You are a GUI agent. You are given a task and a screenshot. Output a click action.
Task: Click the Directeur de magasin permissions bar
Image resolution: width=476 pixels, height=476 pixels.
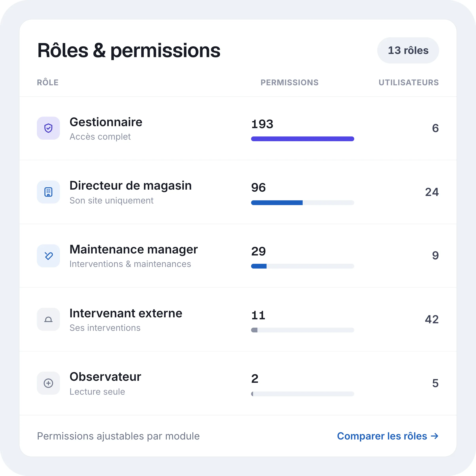pyautogui.click(x=302, y=202)
